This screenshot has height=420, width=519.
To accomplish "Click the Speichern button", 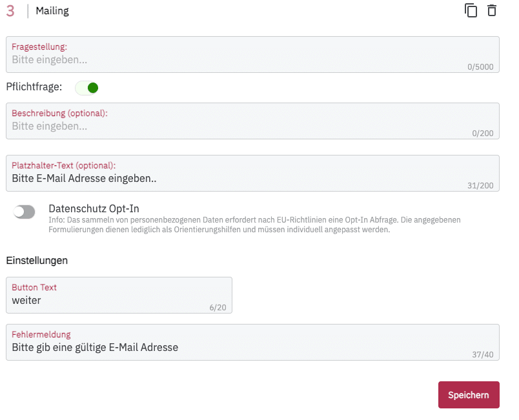I will point(469,395).
